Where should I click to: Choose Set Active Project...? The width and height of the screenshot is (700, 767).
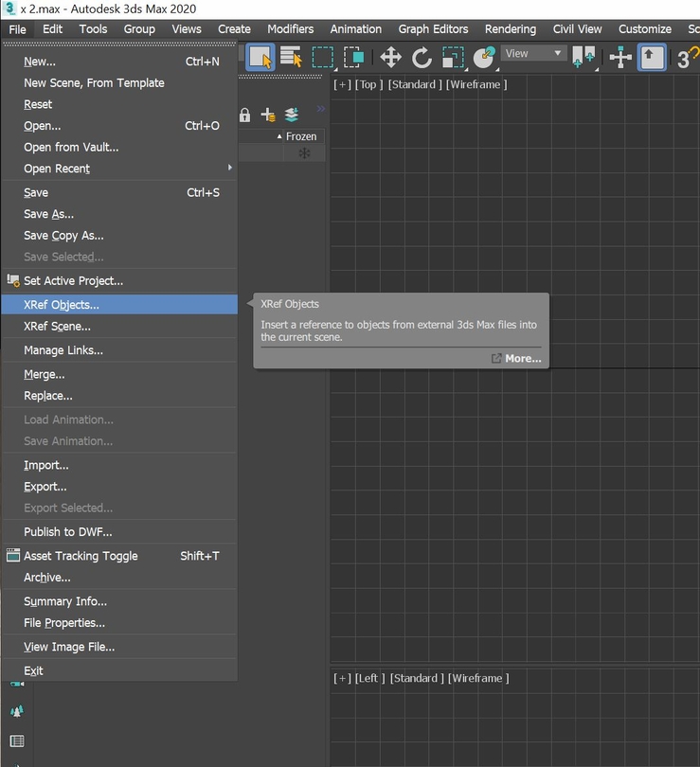coord(120,281)
